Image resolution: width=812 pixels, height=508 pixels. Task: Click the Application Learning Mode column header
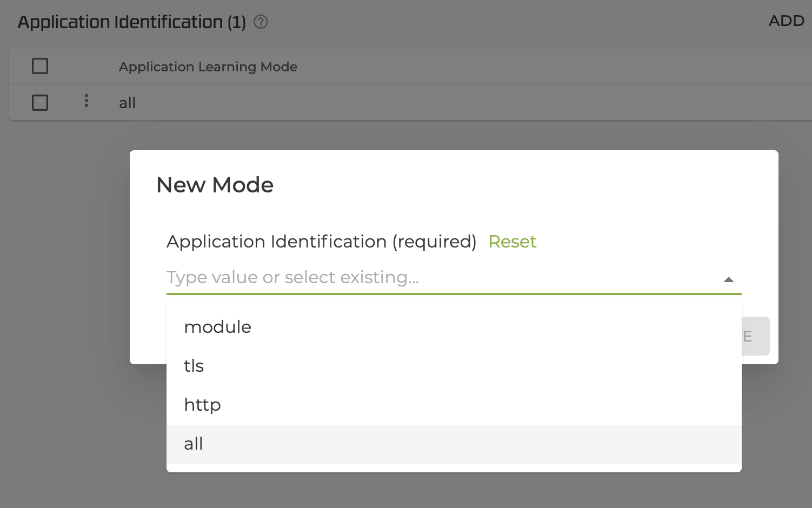click(208, 67)
